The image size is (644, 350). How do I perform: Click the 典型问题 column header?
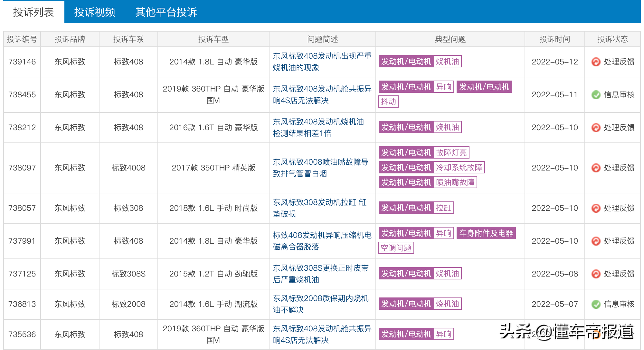[x=450, y=39]
